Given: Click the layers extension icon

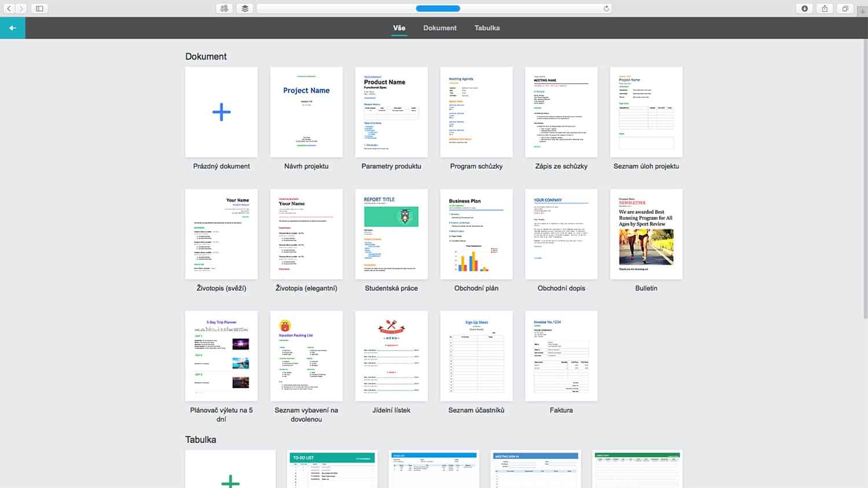Looking at the screenshot, I should tap(245, 9).
